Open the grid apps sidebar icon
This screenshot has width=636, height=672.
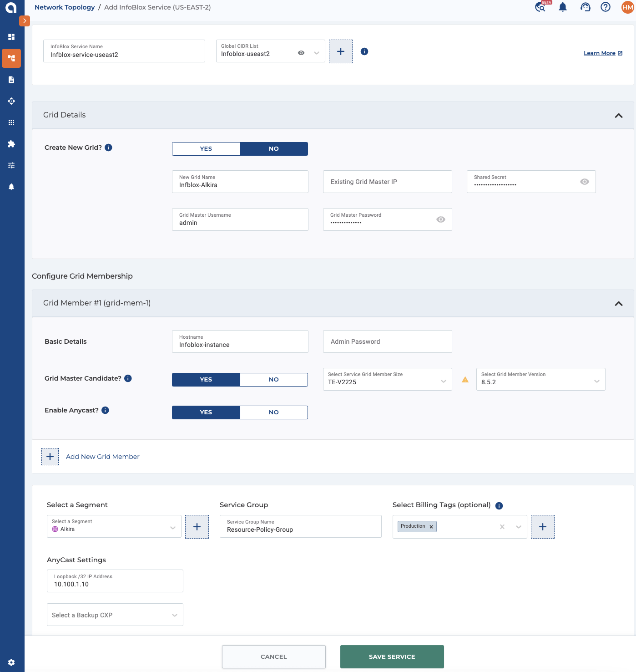(x=11, y=122)
